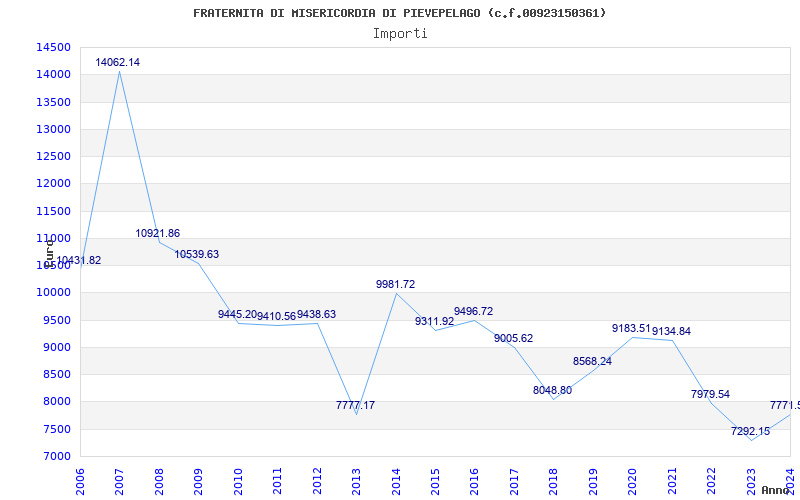Click the 8500 y-axis value
The width and height of the screenshot is (800, 500).
[56, 374]
